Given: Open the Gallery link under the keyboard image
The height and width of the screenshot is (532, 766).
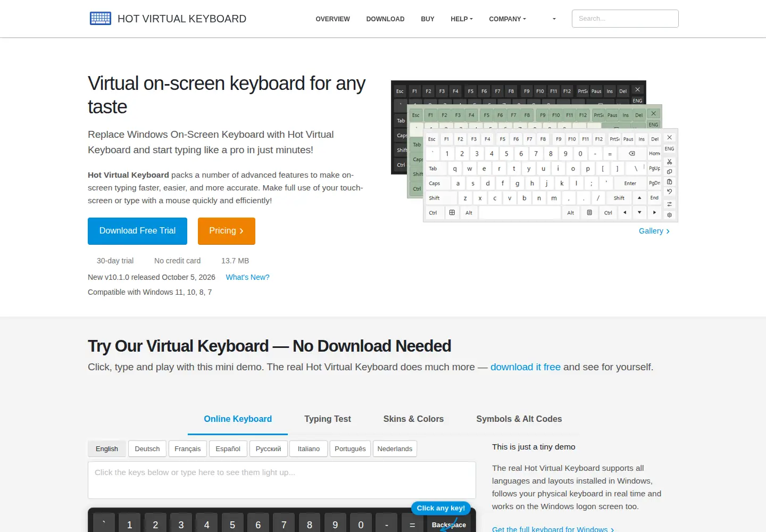Looking at the screenshot, I should 654,231.
